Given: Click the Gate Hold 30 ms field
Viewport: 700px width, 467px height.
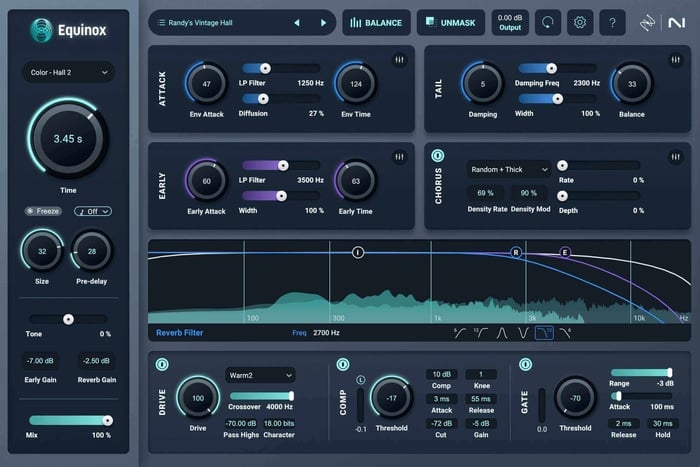Looking at the screenshot, I should click(662, 423).
